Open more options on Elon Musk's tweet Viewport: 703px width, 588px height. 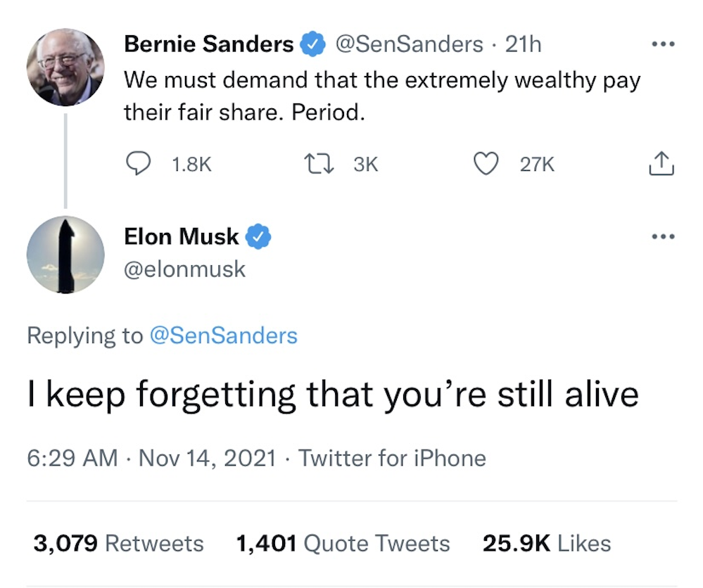point(663,236)
